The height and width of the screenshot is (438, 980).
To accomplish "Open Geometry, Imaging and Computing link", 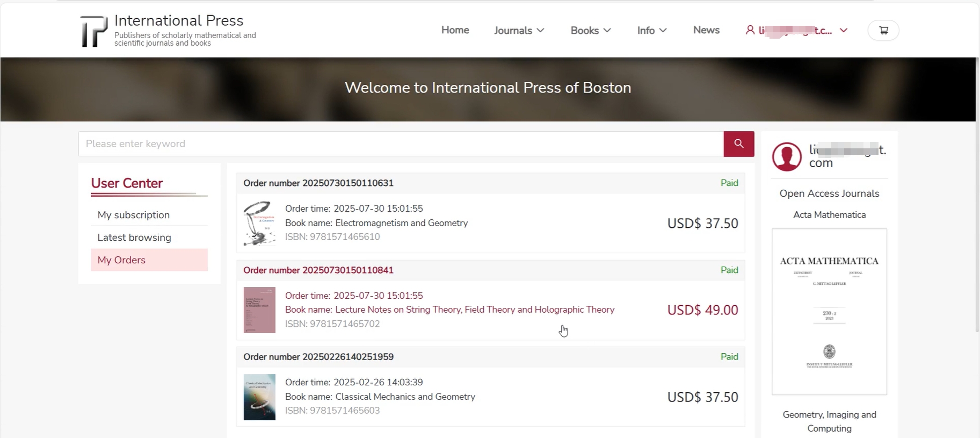I will click(829, 421).
